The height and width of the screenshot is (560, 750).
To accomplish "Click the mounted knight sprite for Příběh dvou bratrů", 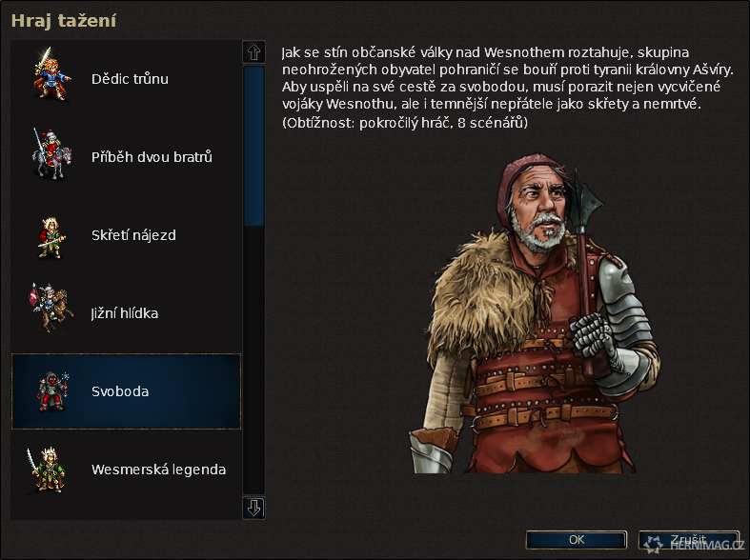I will (51, 154).
